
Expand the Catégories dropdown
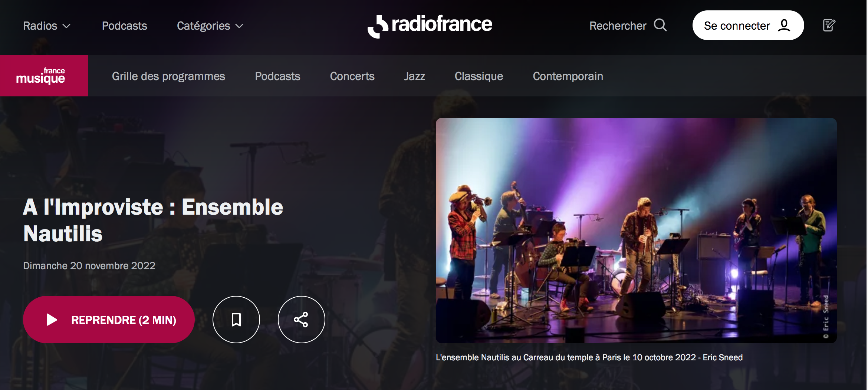coord(210,26)
